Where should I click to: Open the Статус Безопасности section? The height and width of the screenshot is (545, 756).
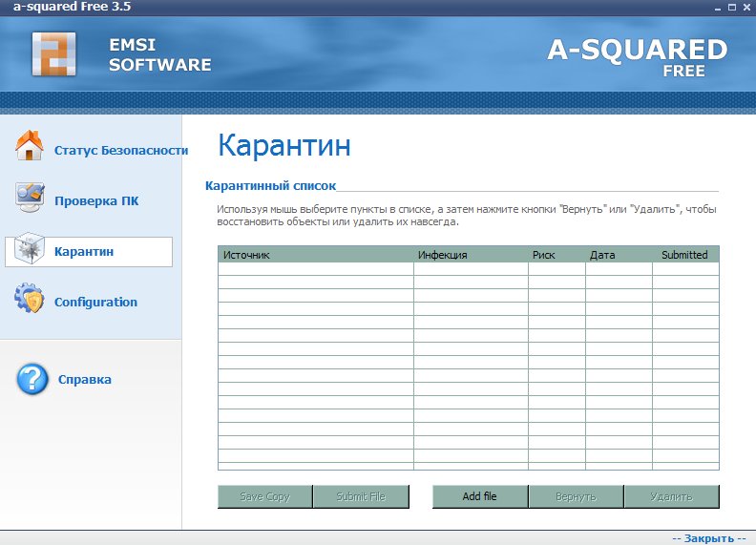[121, 151]
